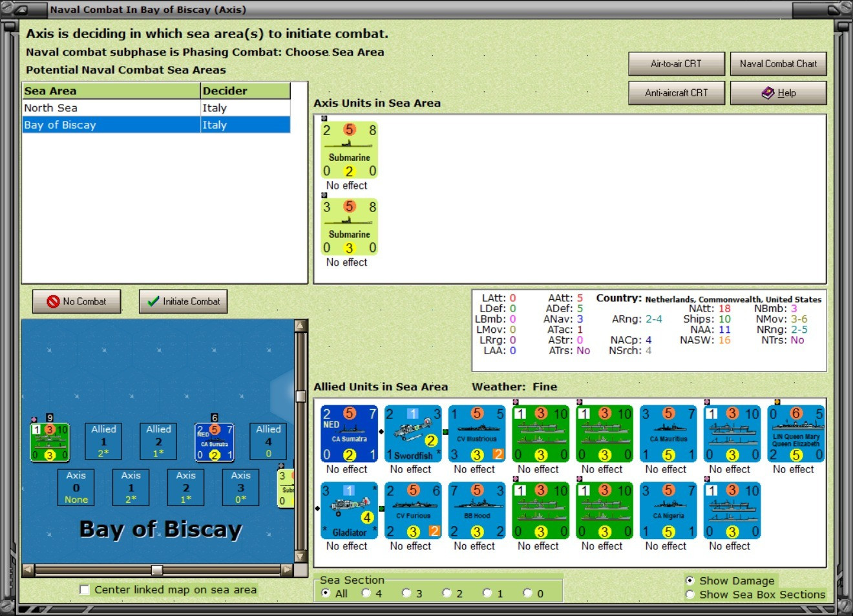Click the NASW: 16 statistic
Viewport: 853px width, 616px height.
click(705, 340)
